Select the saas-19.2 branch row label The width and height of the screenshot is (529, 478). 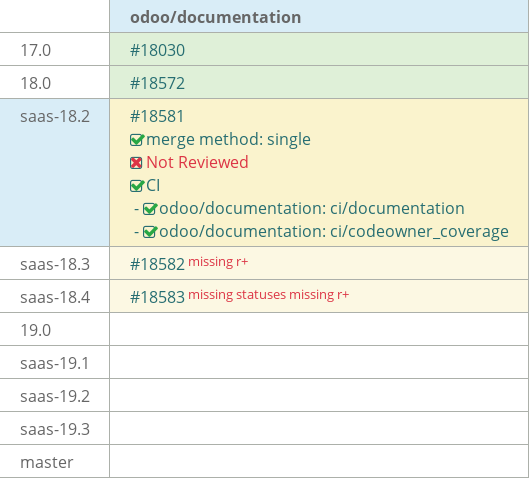coord(55,396)
